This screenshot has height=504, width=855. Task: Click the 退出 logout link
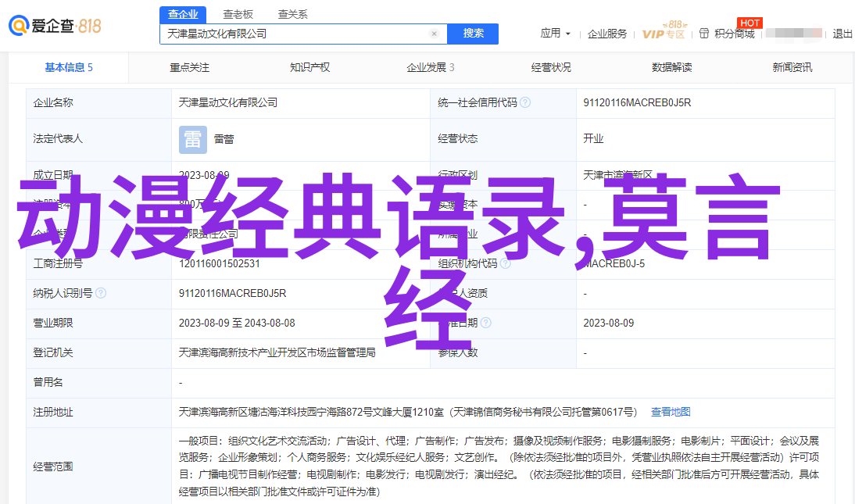point(842,34)
